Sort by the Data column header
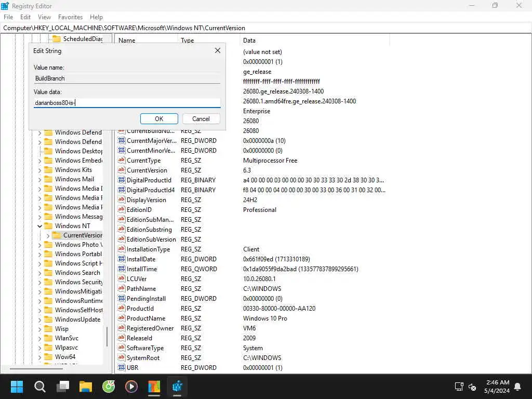Viewport: 532px width, 399px height. [x=314, y=41]
